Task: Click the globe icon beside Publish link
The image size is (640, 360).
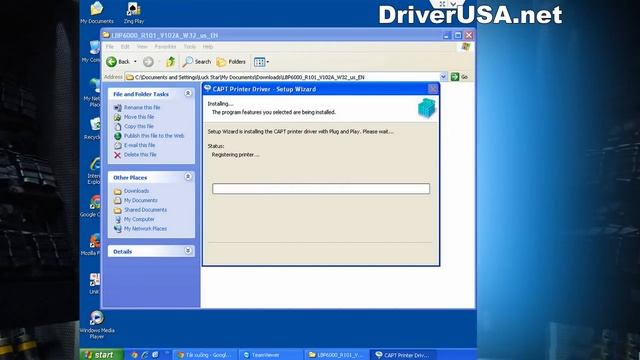Action: (118, 136)
